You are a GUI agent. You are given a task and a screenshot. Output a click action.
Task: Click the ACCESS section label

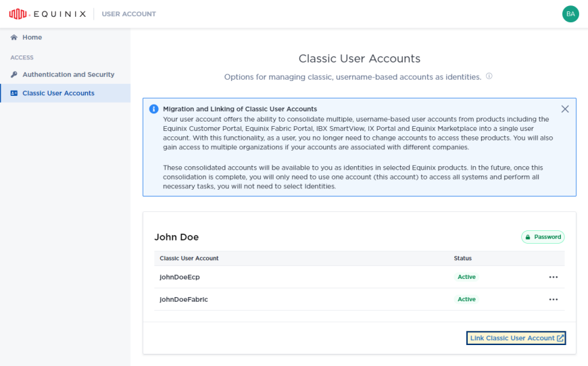[x=22, y=57]
